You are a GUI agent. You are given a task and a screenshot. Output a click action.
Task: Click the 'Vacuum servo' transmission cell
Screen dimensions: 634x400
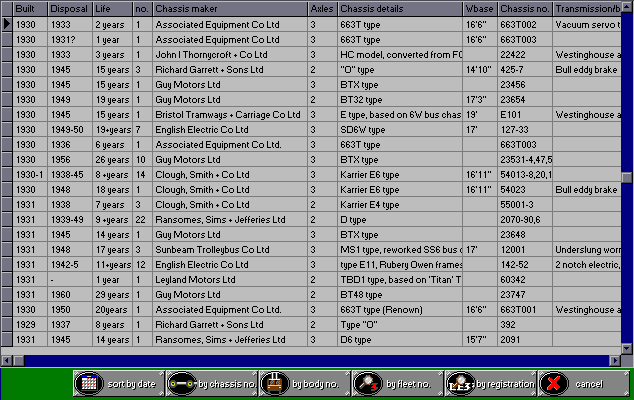click(x=587, y=24)
